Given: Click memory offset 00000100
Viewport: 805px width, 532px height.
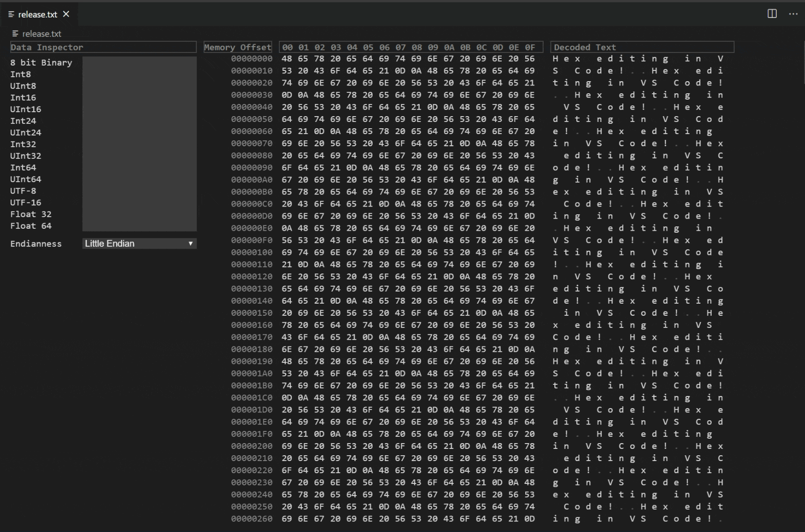Looking at the screenshot, I should tap(252, 252).
